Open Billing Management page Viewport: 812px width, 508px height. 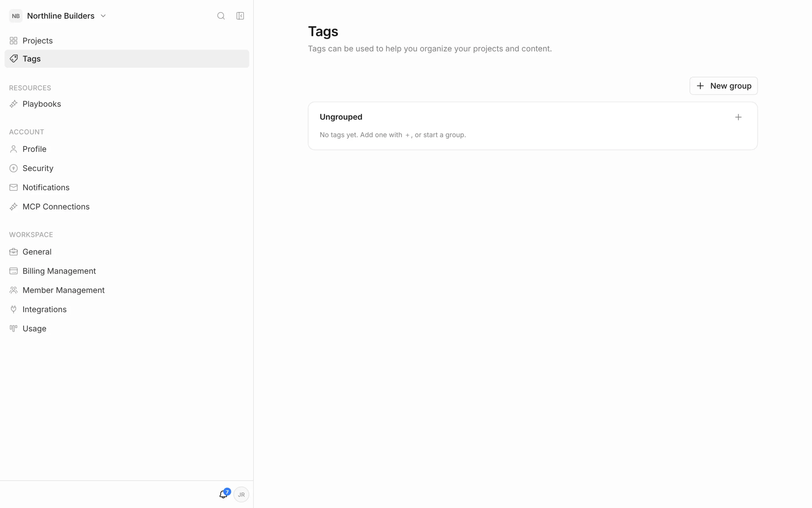(x=127, y=271)
